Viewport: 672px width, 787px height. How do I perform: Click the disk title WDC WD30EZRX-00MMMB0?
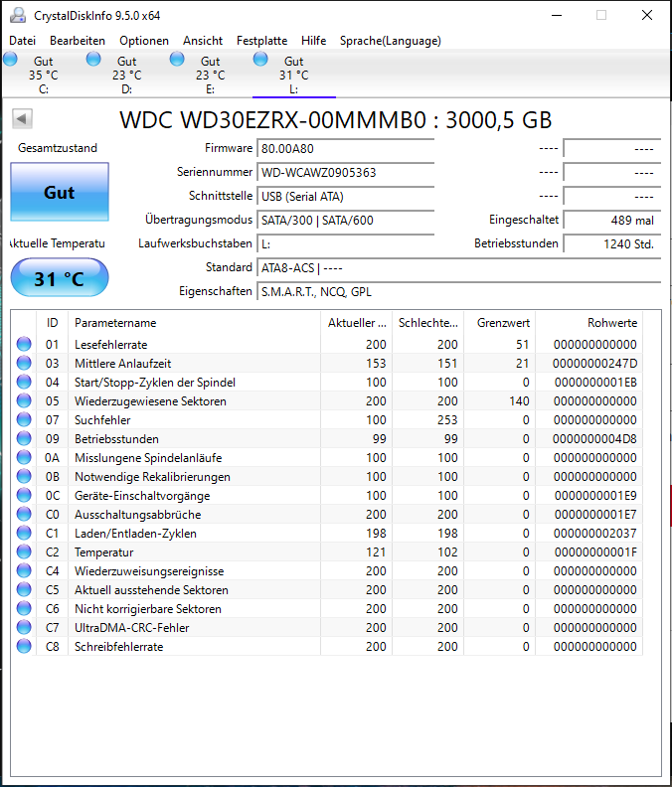click(x=272, y=120)
